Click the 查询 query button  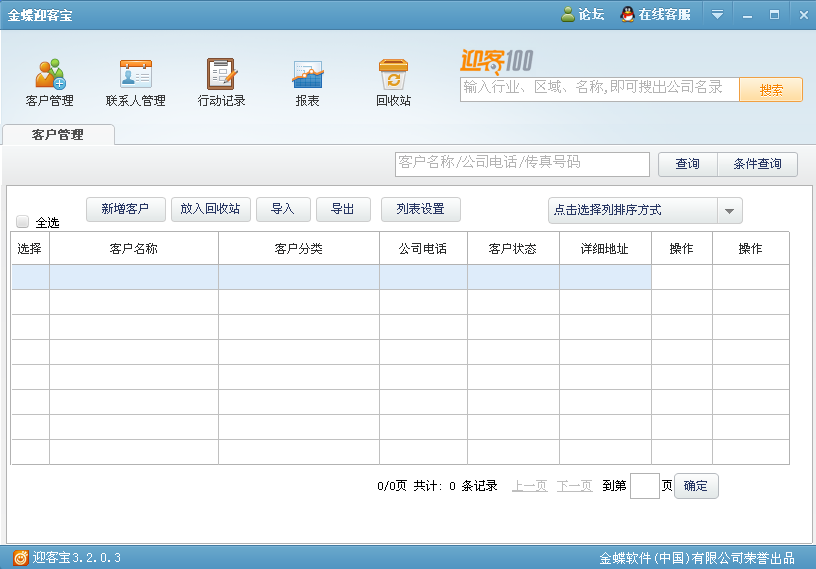point(687,165)
